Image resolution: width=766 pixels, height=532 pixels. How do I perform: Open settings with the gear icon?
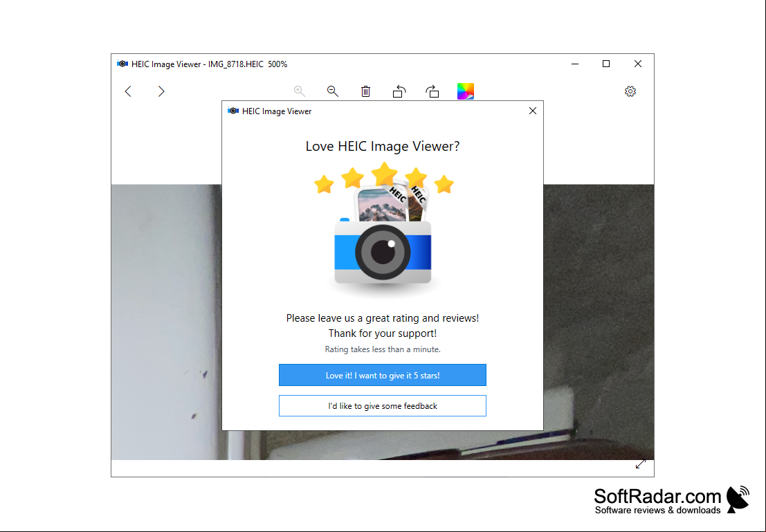(x=630, y=91)
